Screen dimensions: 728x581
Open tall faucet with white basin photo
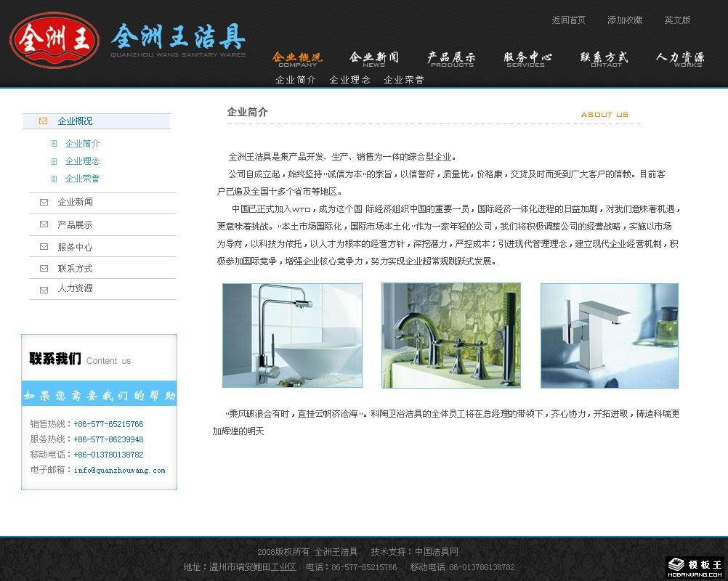(293, 336)
